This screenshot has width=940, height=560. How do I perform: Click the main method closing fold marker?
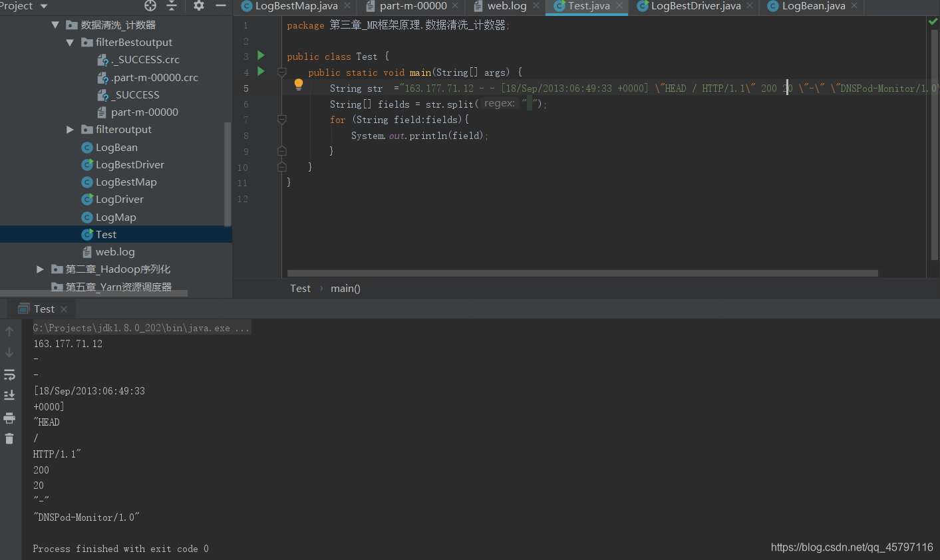pyautogui.click(x=282, y=166)
